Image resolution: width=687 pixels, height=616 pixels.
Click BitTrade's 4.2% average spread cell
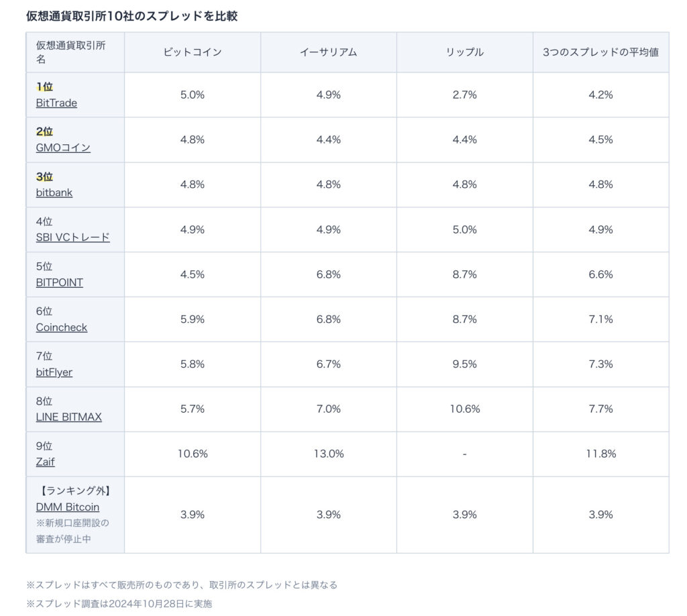(x=600, y=95)
